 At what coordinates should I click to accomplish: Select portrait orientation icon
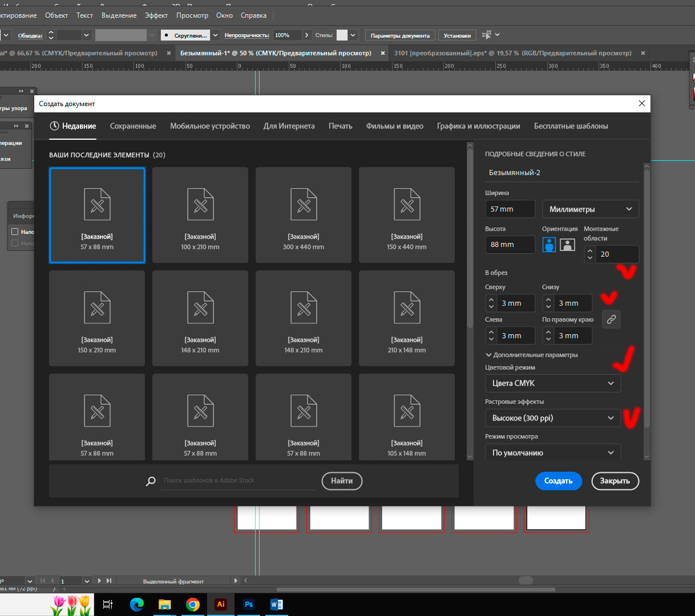pos(549,245)
